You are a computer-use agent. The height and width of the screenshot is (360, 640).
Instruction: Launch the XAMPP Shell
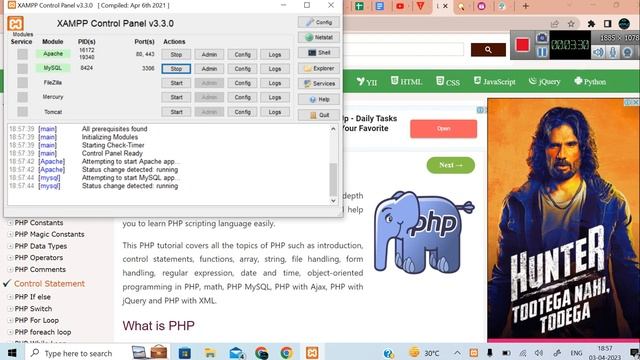click(x=319, y=53)
